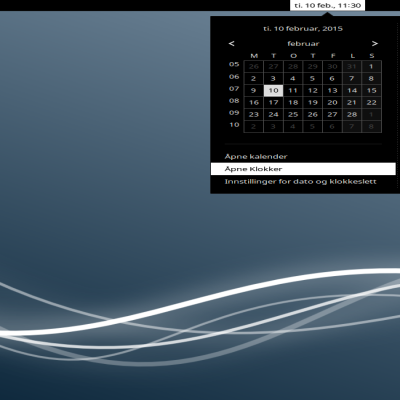400x400 pixels.
Task: Pick February 1 in the calendar
Action: pos(371,66)
